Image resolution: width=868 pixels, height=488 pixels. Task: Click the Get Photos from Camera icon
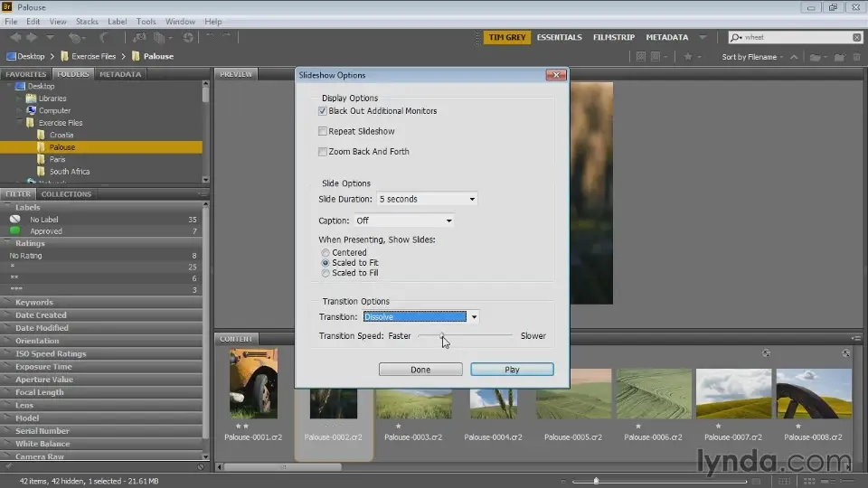pyautogui.click(x=139, y=38)
